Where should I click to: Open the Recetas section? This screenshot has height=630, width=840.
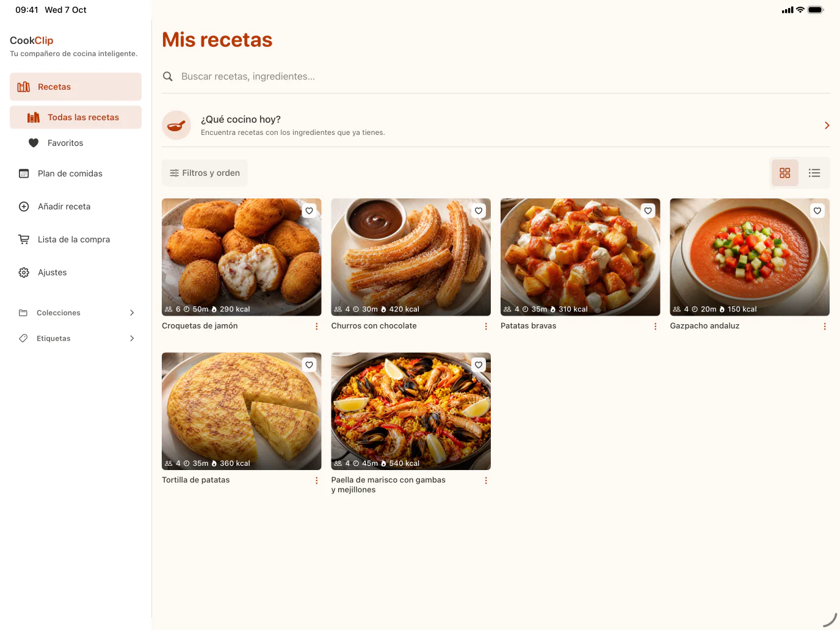[76, 87]
